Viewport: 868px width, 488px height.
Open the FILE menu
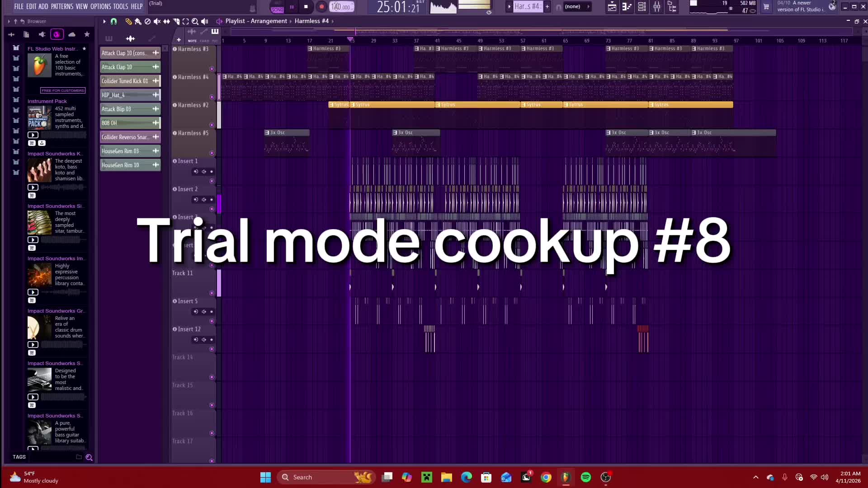pyautogui.click(x=19, y=6)
